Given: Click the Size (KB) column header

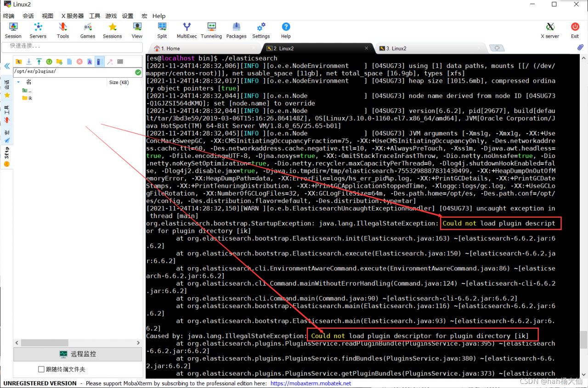Looking at the screenshot, I should tap(119, 82).
